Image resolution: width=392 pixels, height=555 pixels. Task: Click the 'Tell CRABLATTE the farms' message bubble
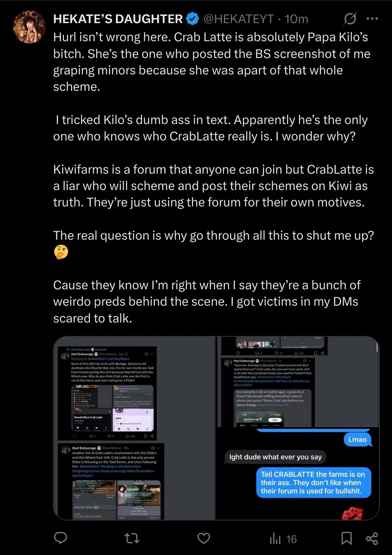point(313,483)
